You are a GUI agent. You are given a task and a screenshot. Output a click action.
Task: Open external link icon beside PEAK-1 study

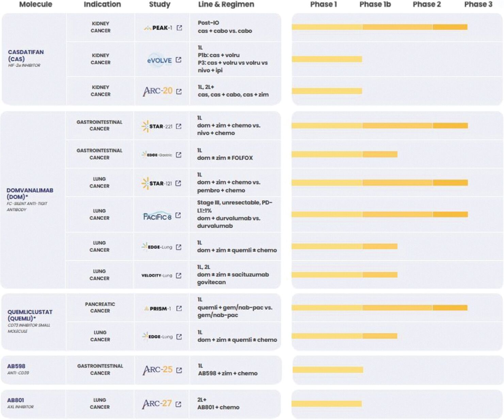tap(179, 28)
